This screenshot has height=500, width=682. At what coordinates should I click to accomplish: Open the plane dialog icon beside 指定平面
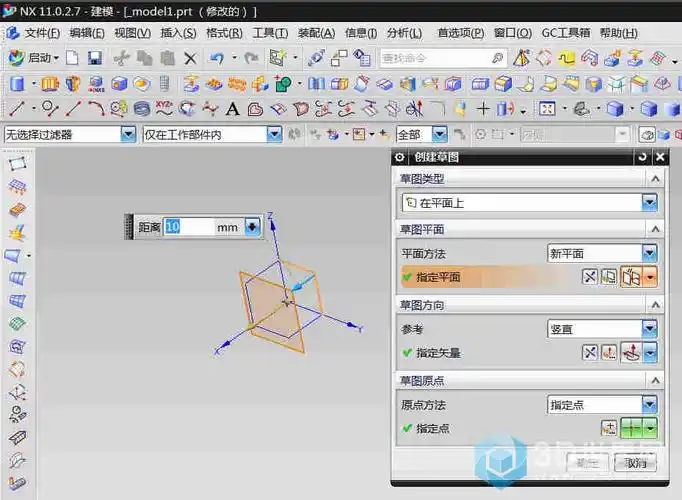point(609,277)
